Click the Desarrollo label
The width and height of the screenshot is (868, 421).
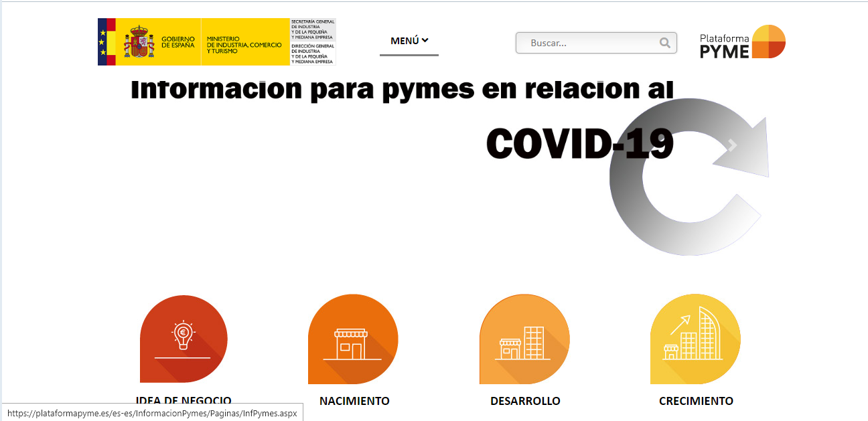click(x=524, y=401)
